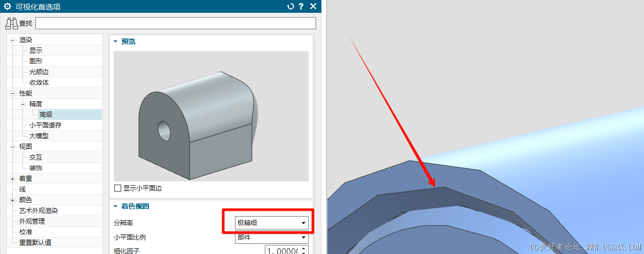The image size is (644, 254).
Task: Collapse the 精度 tree node
Action: [23, 104]
